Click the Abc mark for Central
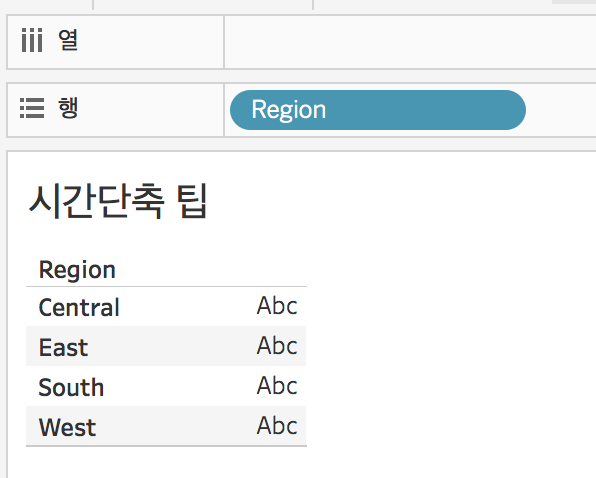 pos(277,305)
